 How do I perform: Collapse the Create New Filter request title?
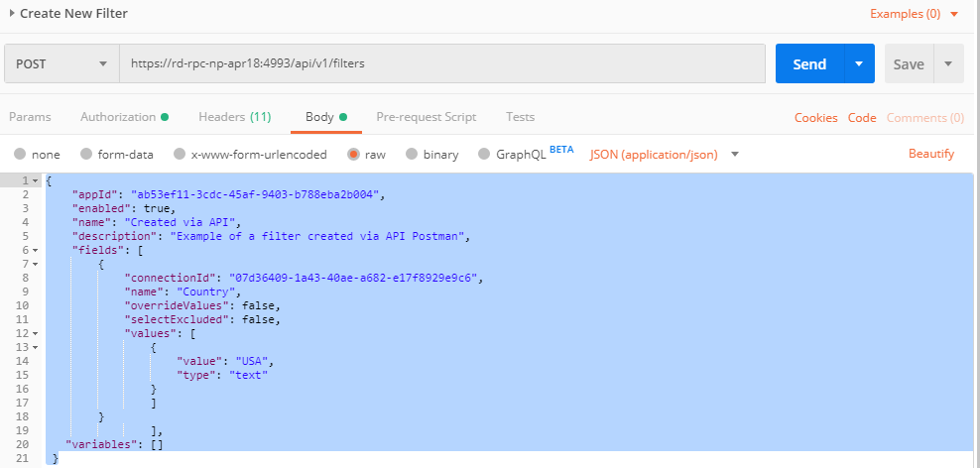pos(12,14)
